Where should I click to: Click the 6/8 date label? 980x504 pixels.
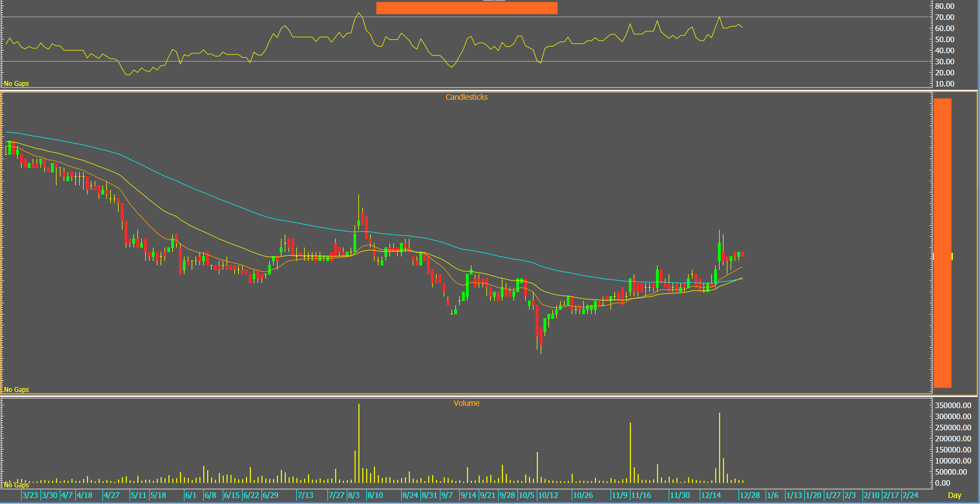tap(210, 495)
